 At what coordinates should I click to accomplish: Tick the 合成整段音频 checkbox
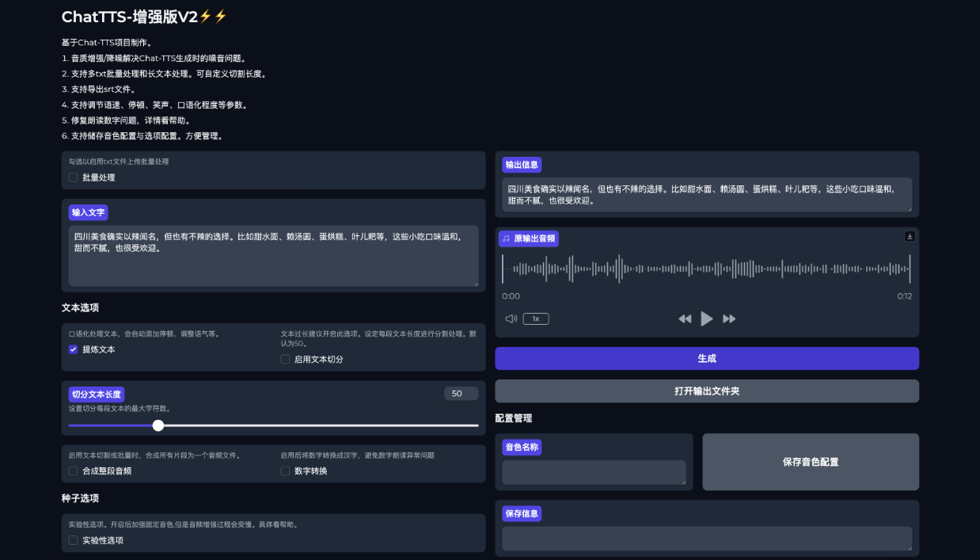74,470
